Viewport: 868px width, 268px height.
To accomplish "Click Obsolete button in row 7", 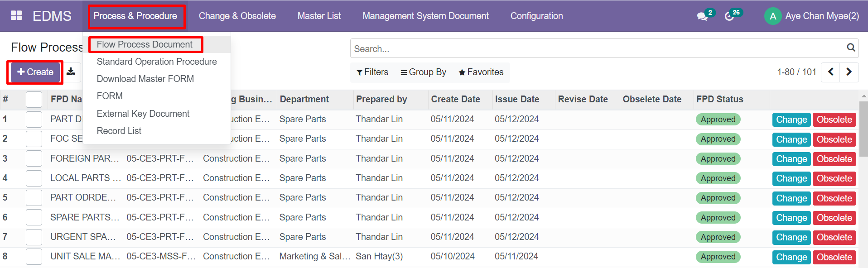I will [834, 237].
